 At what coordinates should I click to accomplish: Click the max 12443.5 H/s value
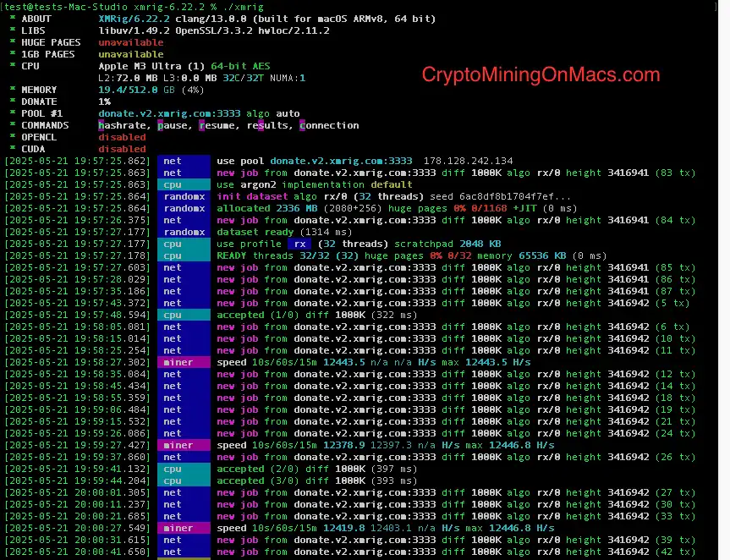tap(486, 362)
